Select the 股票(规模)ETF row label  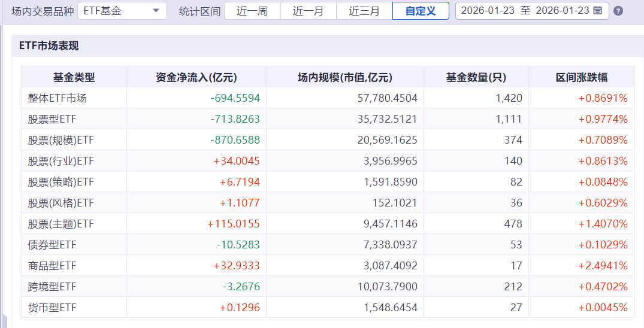click(x=61, y=140)
